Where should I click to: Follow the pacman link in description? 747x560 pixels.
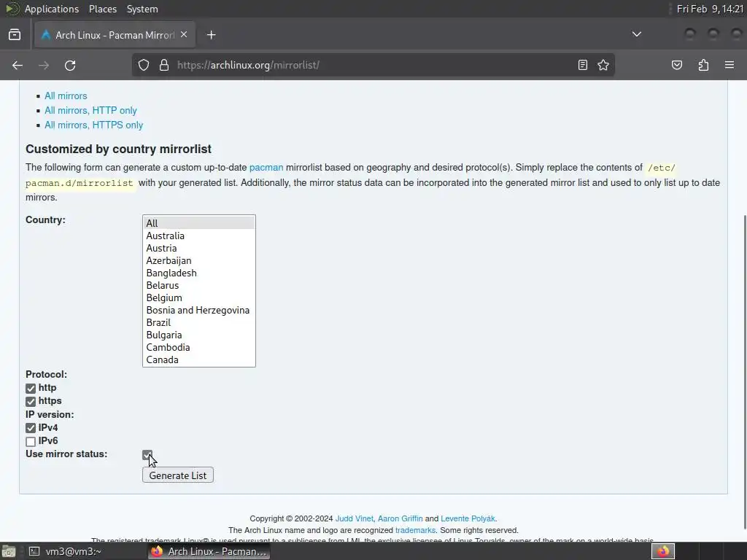(266, 168)
